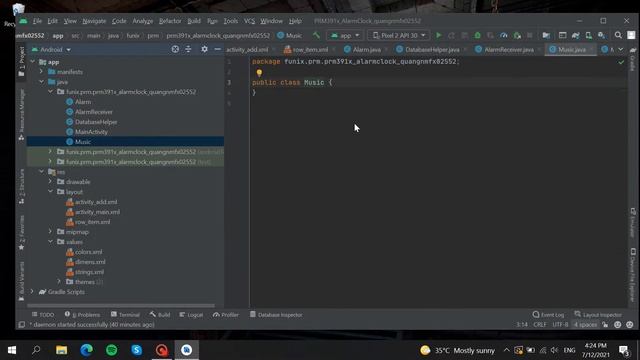Viewport: 640px width, 360px height.
Task: Open the SDK Manager icon
Action: pos(602,36)
